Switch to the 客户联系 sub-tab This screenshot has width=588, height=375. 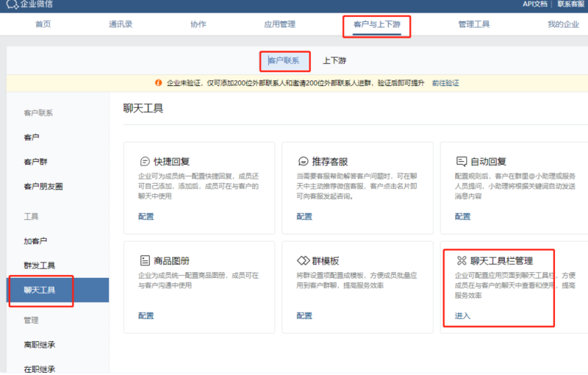click(x=284, y=60)
